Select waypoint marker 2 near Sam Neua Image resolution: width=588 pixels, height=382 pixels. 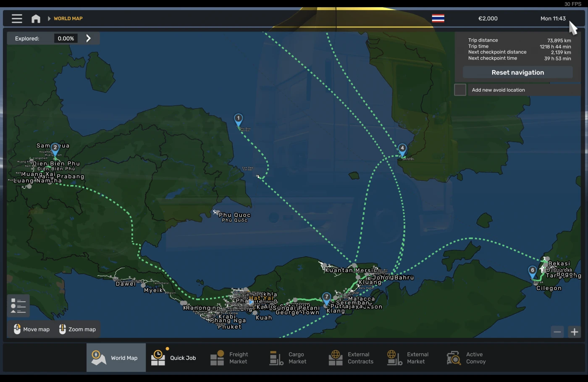[x=55, y=148]
